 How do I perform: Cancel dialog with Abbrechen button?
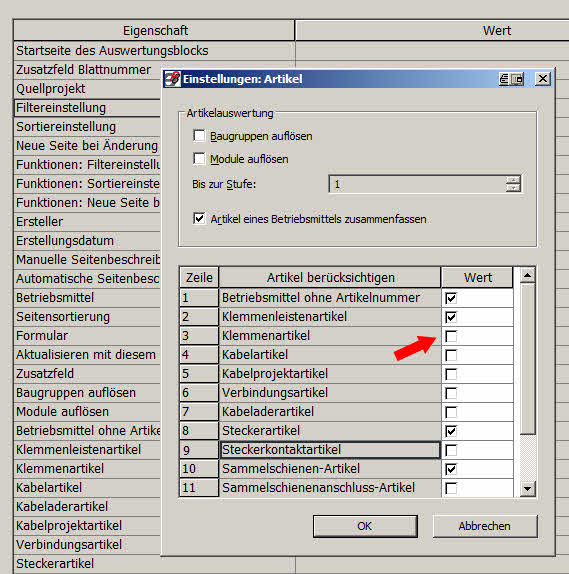484,526
